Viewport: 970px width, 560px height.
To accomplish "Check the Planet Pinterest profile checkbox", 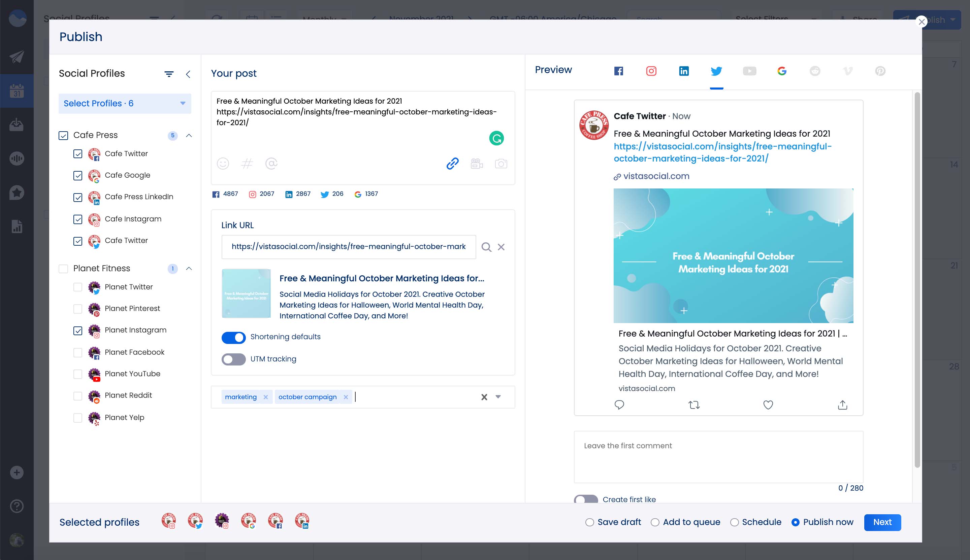I will click(78, 309).
